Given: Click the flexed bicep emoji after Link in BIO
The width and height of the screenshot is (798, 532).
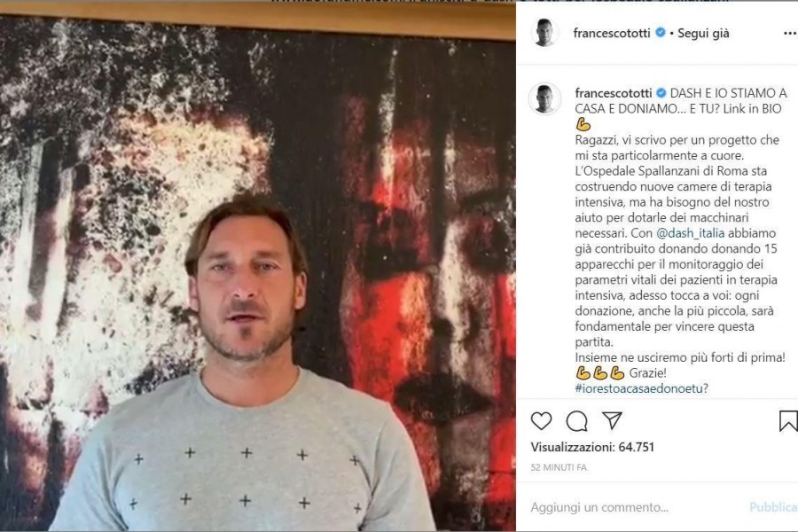Looking at the screenshot, I should (583, 124).
